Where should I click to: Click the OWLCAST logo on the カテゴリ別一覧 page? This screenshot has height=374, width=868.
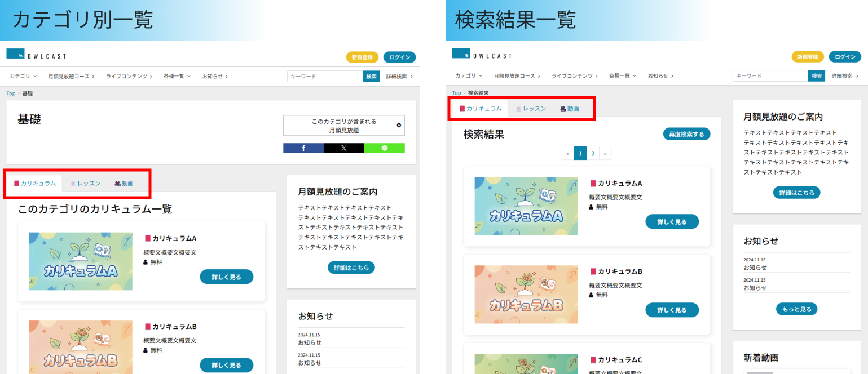[x=36, y=55]
